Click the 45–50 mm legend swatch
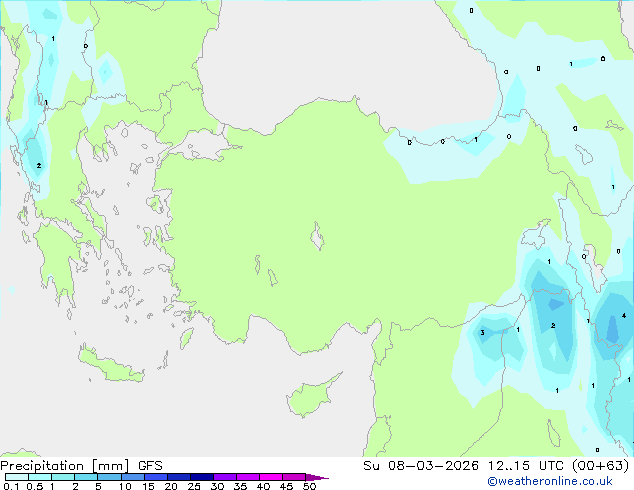The width and height of the screenshot is (634, 490). click(294, 477)
